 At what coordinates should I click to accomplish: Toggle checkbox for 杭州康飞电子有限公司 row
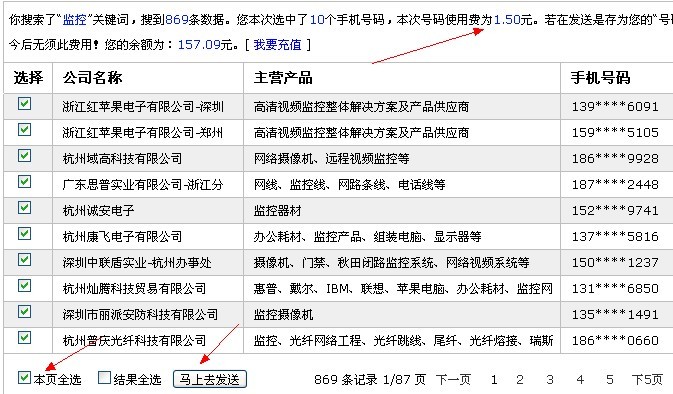[24, 233]
